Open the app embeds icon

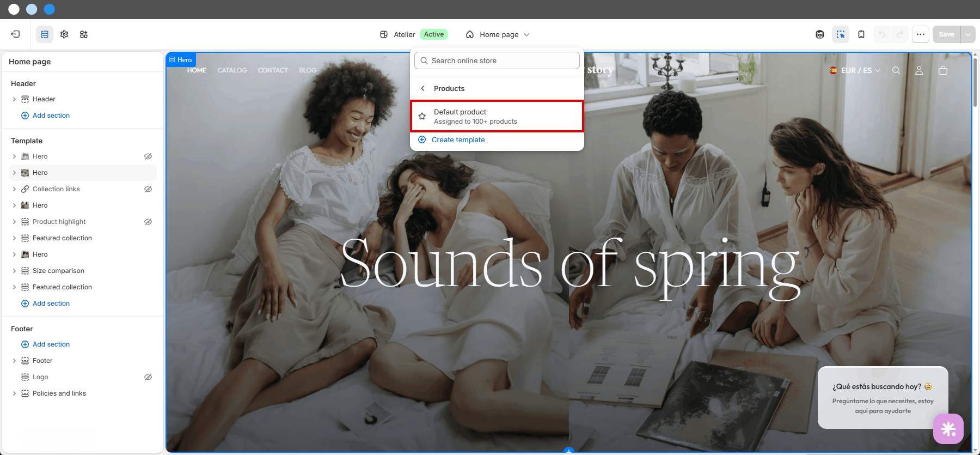(x=84, y=34)
